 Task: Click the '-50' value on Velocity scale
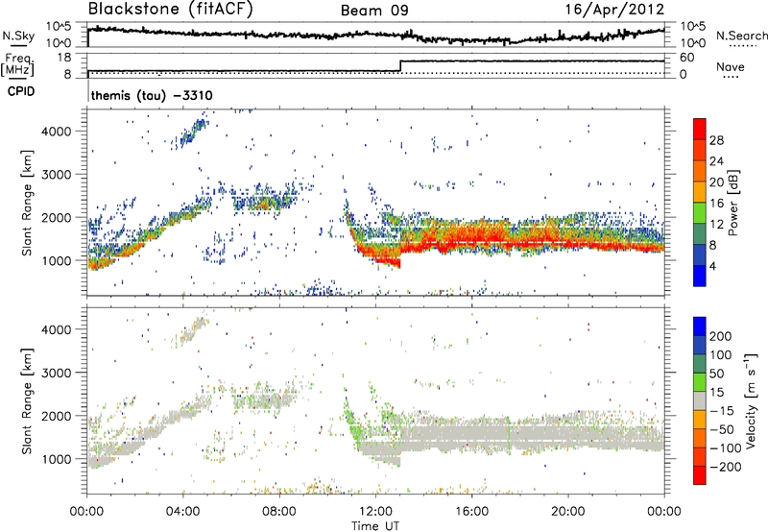coord(724,429)
